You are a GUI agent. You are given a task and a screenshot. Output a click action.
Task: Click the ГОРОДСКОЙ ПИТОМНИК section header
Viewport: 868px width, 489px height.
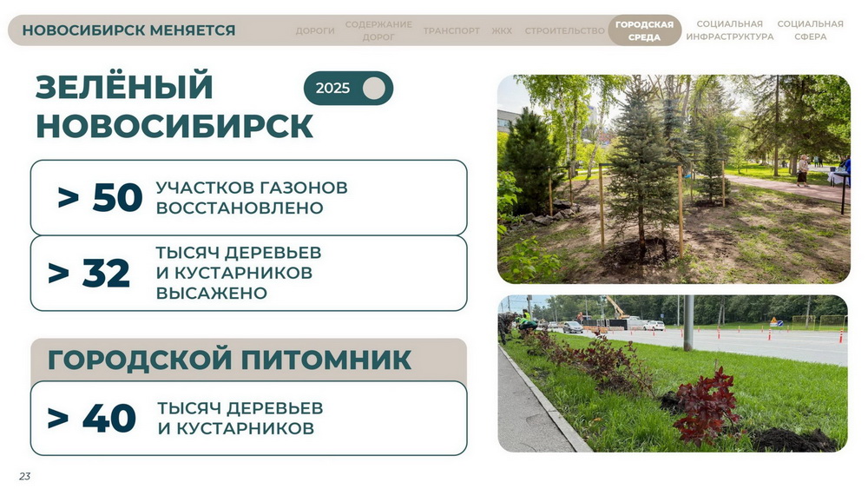coord(229,360)
